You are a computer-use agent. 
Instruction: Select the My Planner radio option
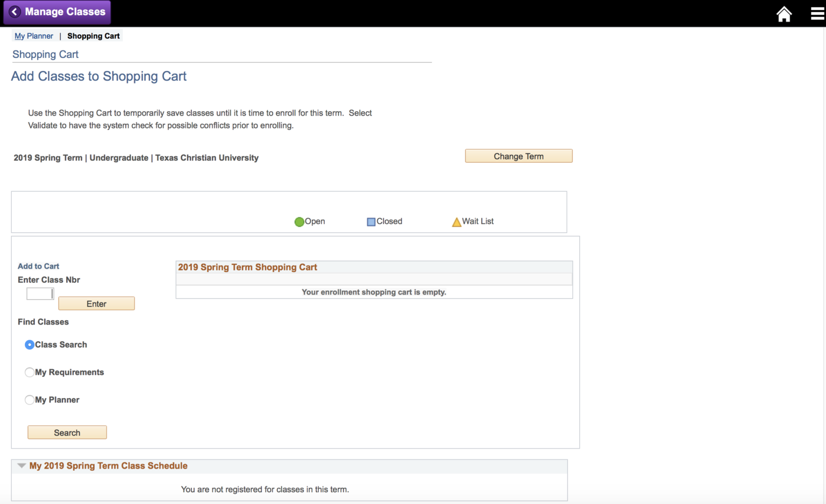pyautogui.click(x=30, y=400)
